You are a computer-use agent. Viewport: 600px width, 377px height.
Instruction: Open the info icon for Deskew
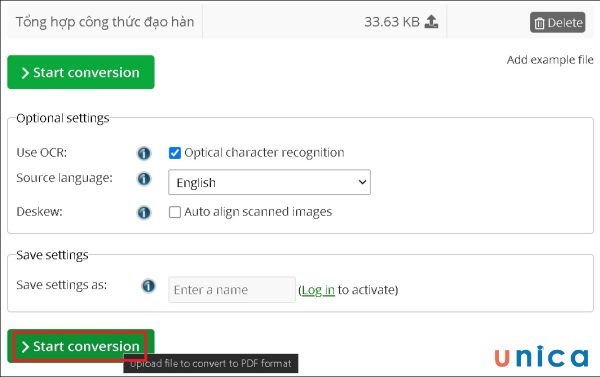tap(144, 212)
